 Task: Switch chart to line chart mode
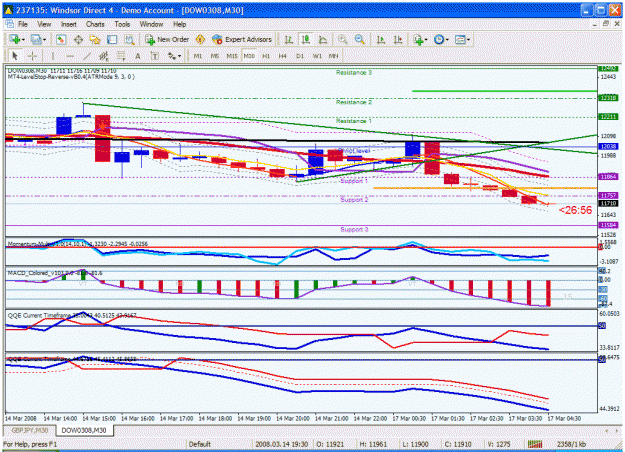[323, 39]
